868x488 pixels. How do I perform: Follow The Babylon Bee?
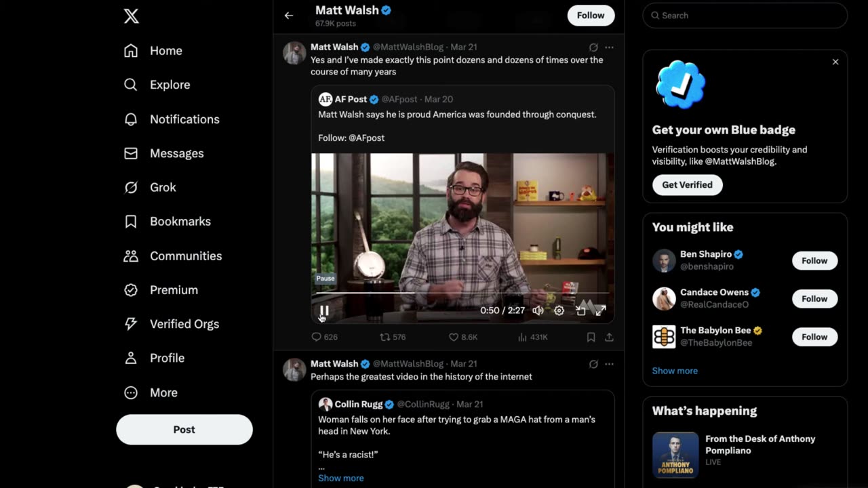click(814, 337)
